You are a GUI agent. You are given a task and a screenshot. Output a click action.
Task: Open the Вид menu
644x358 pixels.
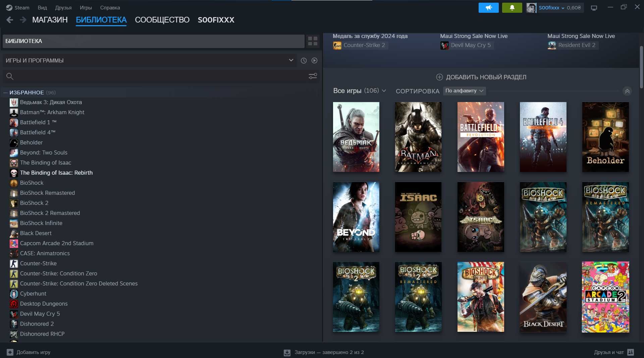(42, 8)
